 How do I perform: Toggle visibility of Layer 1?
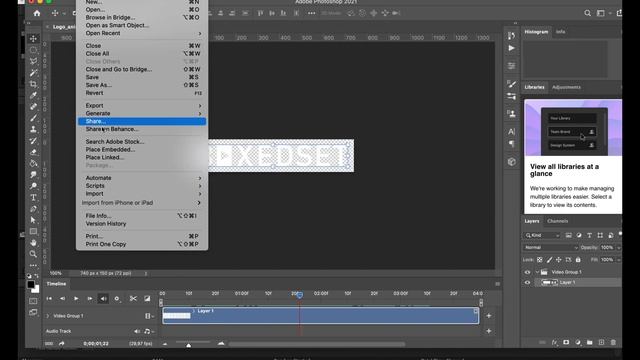[x=527, y=282]
